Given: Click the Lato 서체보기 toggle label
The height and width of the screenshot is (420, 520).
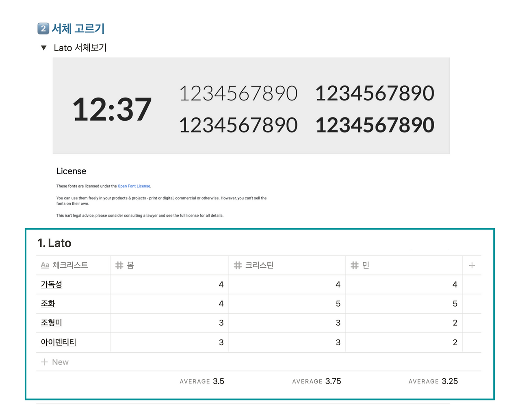Looking at the screenshot, I should (x=80, y=48).
